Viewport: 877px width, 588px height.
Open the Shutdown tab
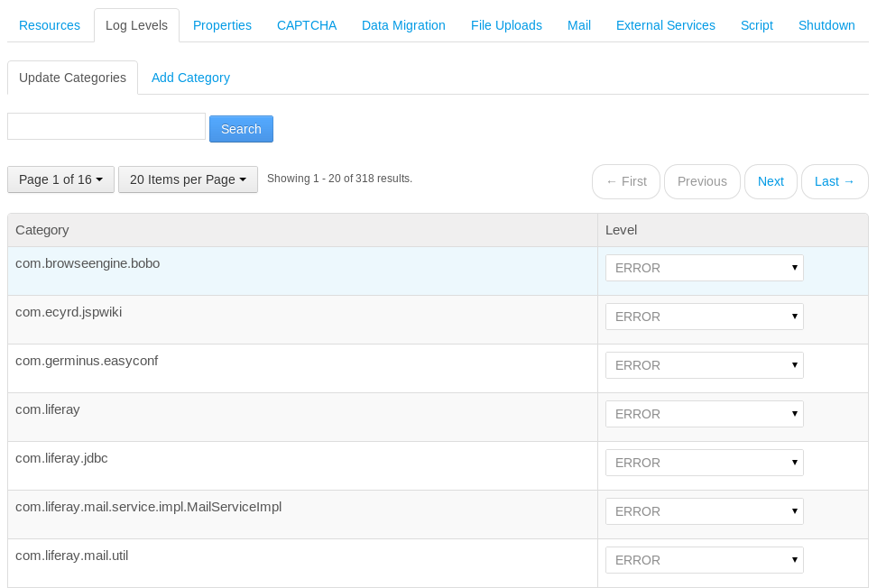click(826, 26)
